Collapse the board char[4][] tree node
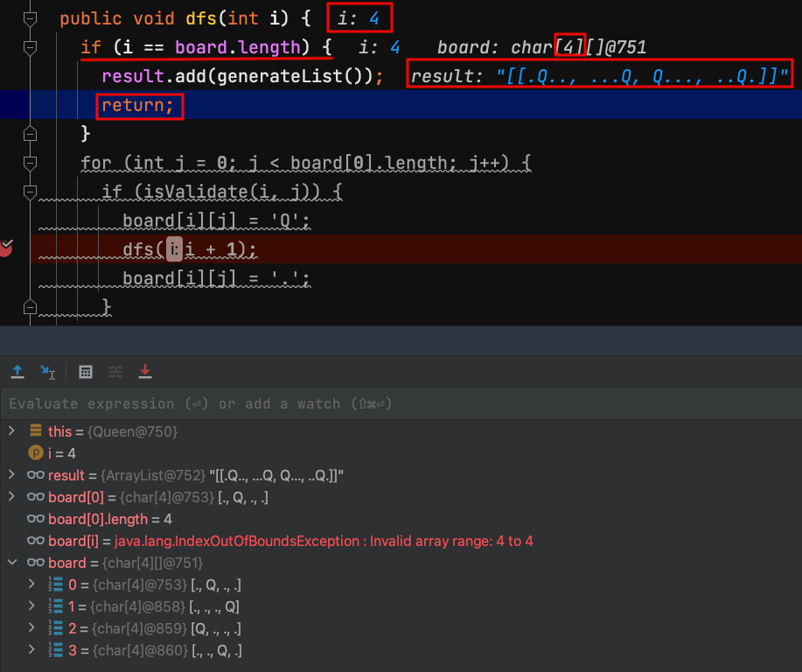Image resolution: width=802 pixels, height=672 pixels. point(11,563)
